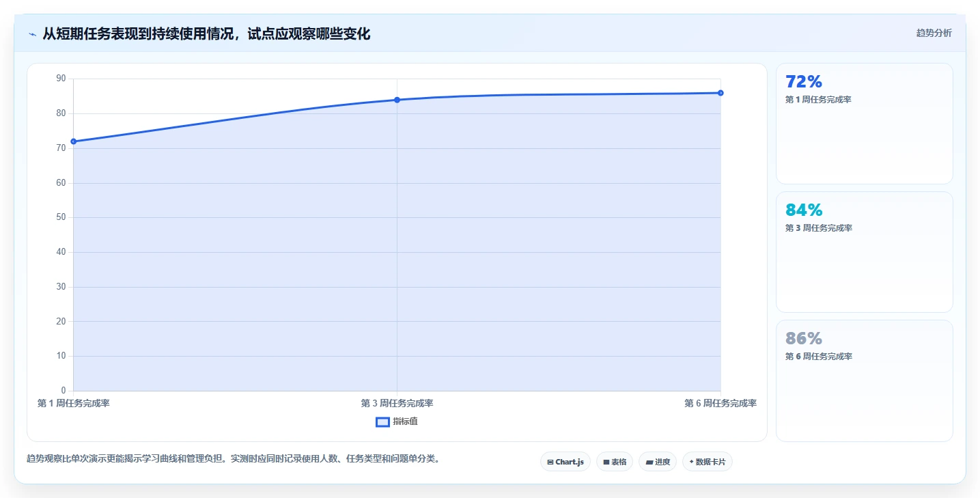Click the week 1 data point at 72
Viewport: 980px width, 498px height.
73,141
